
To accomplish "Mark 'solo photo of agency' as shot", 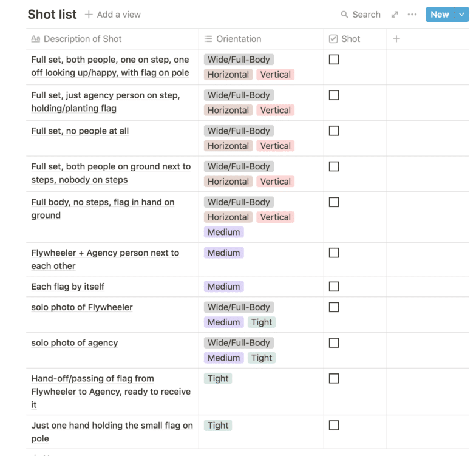I will point(334,343).
